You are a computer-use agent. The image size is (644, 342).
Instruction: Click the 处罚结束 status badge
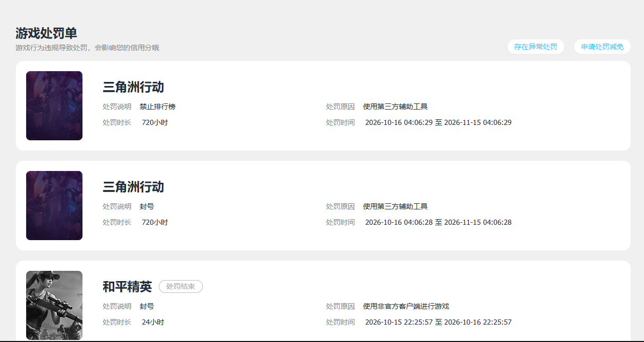(181, 287)
